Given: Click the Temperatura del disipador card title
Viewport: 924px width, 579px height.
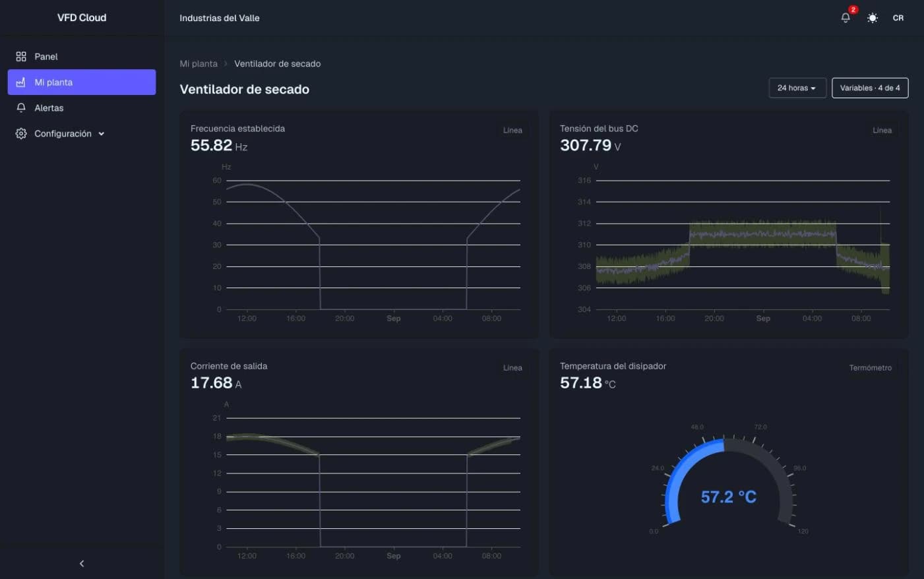Looking at the screenshot, I should click(x=613, y=366).
